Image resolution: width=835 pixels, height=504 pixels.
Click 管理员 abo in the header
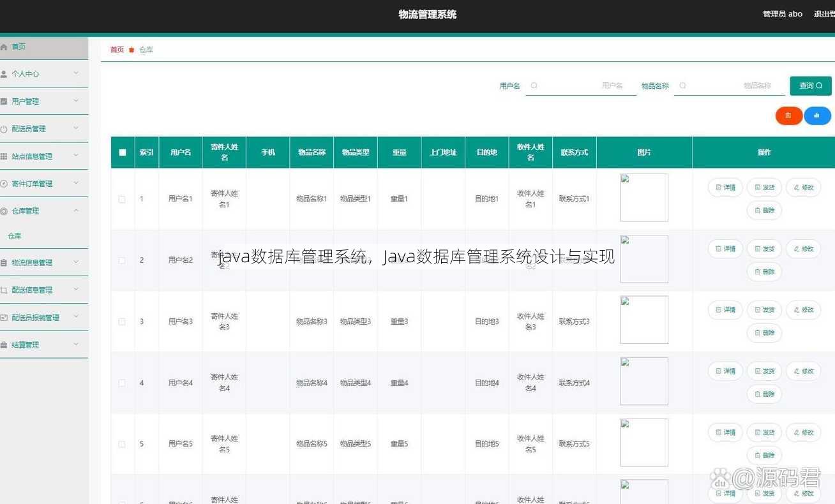click(783, 14)
